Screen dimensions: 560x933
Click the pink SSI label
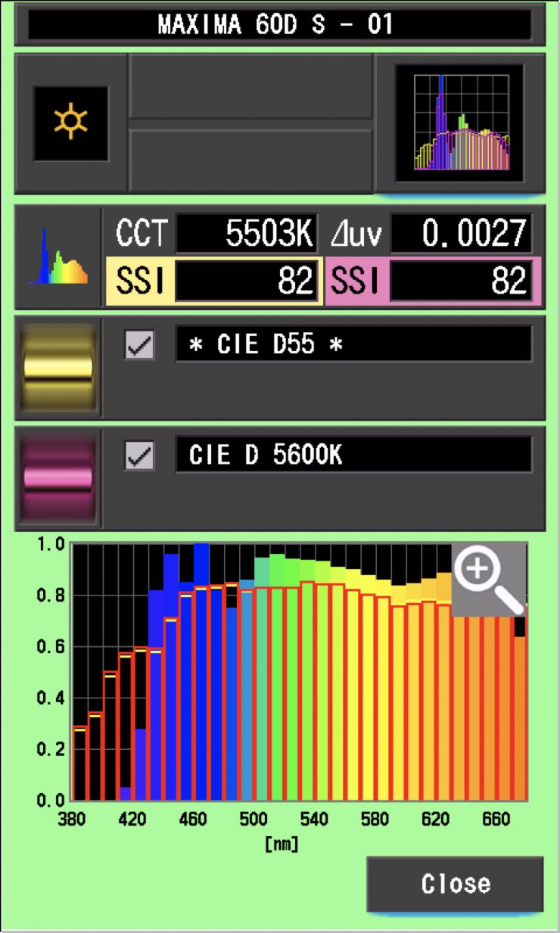pyautogui.click(x=356, y=281)
